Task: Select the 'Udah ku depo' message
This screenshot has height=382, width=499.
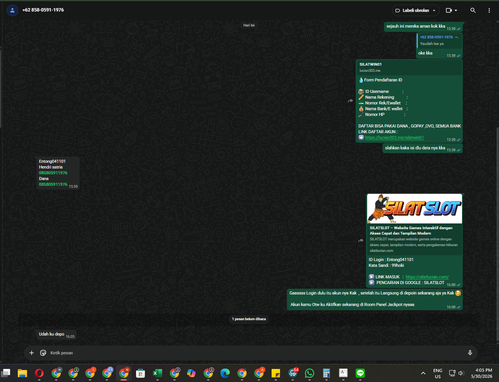Action: pos(56,334)
